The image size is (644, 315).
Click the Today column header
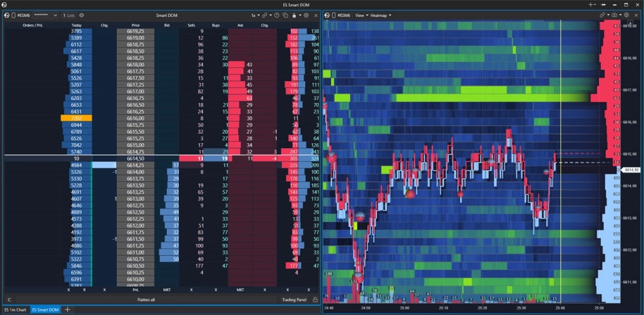(76, 25)
